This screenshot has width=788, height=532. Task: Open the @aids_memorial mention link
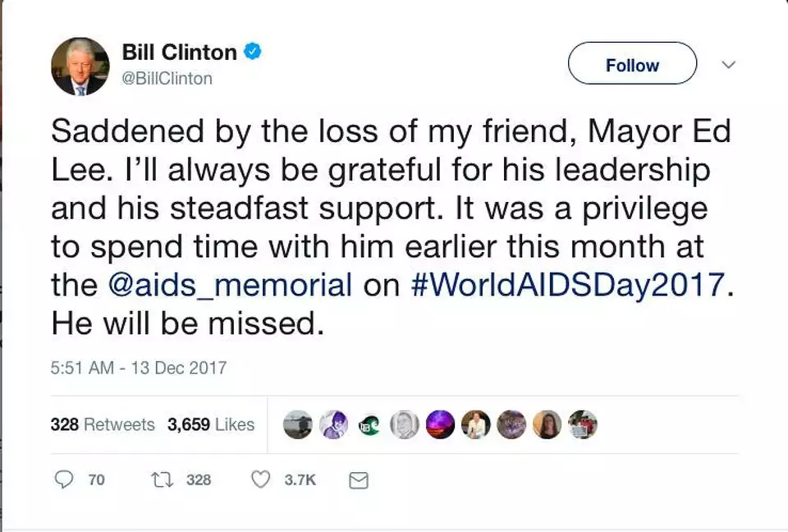(230, 284)
